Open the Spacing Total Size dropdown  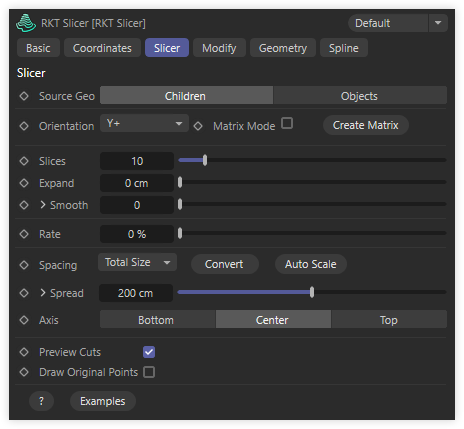pyautogui.click(x=137, y=262)
